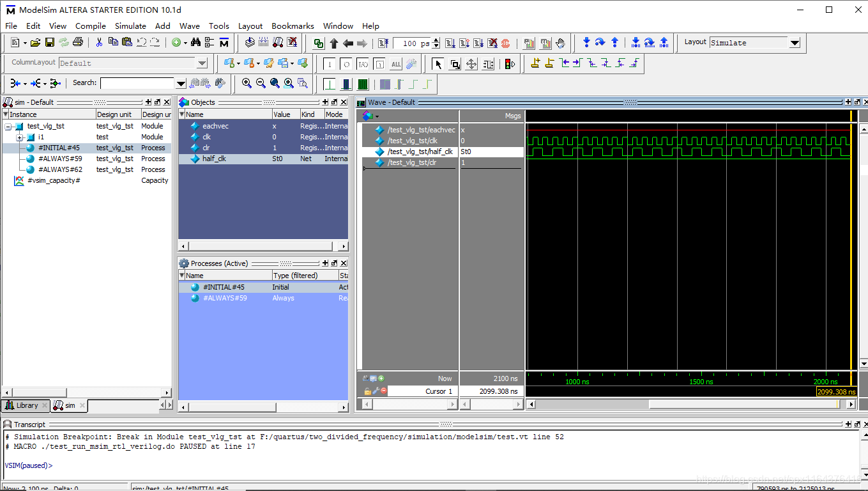Click the Zoom Full filled magnifier icon
Image resolution: width=868 pixels, height=491 pixels.
275,83
